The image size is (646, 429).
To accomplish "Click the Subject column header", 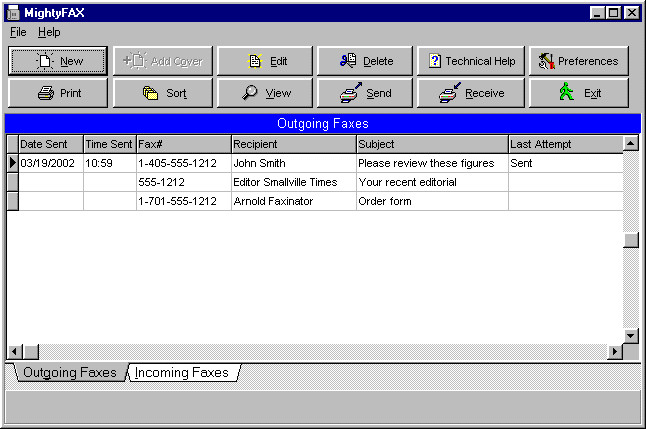I will click(432, 144).
